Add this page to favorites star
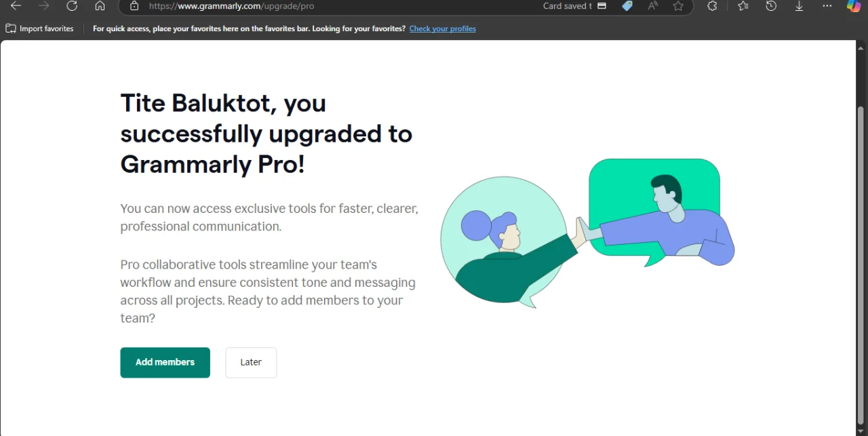868x436 pixels. pos(678,6)
